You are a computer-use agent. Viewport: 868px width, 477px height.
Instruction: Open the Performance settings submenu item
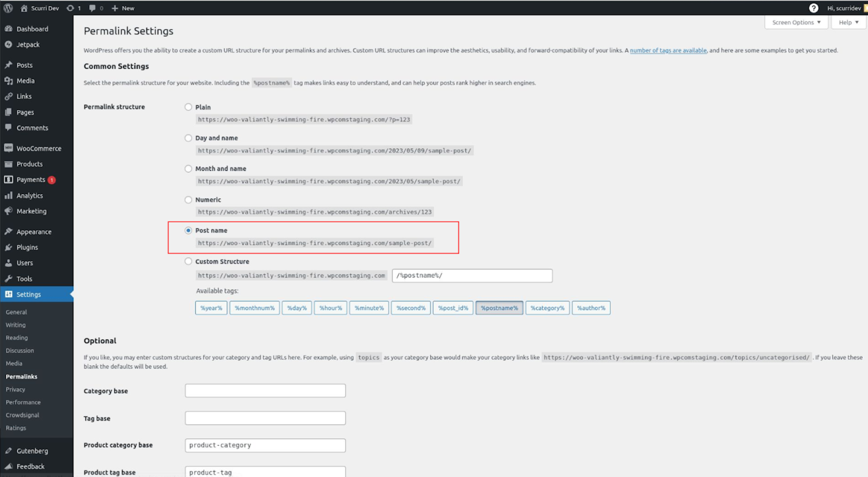(x=23, y=402)
